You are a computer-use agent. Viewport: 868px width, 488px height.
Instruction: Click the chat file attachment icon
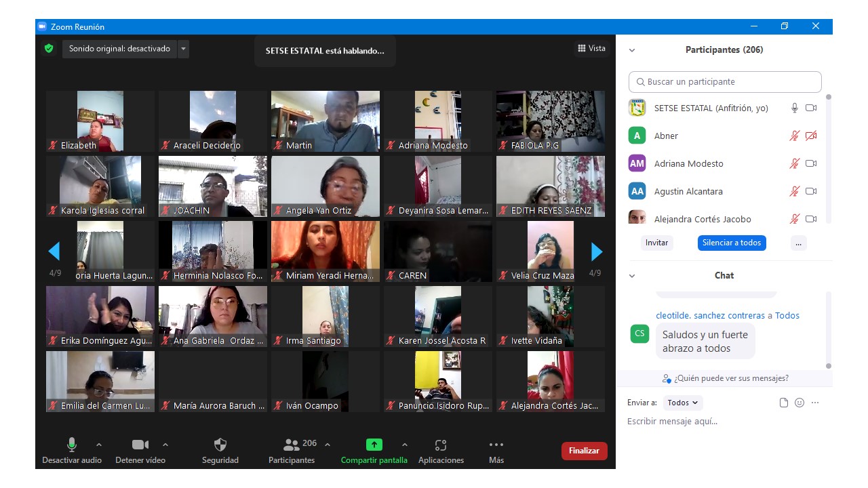[784, 403]
